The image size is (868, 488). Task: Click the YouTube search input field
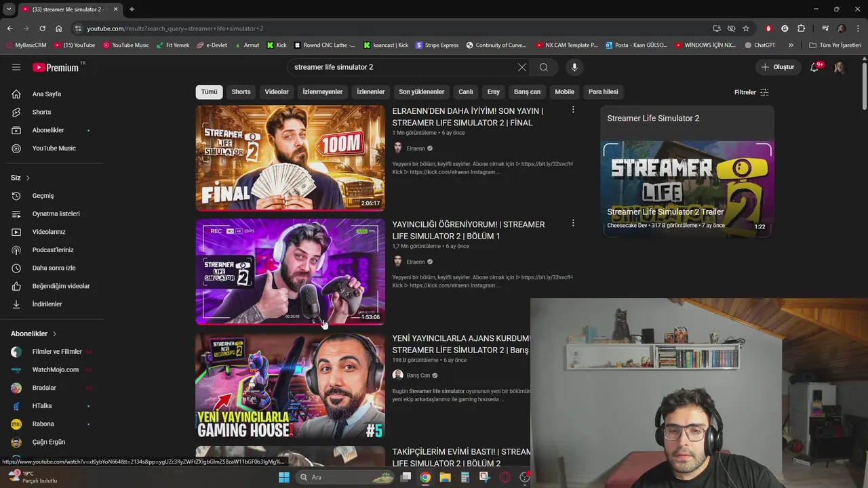pyautogui.click(x=403, y=67)
